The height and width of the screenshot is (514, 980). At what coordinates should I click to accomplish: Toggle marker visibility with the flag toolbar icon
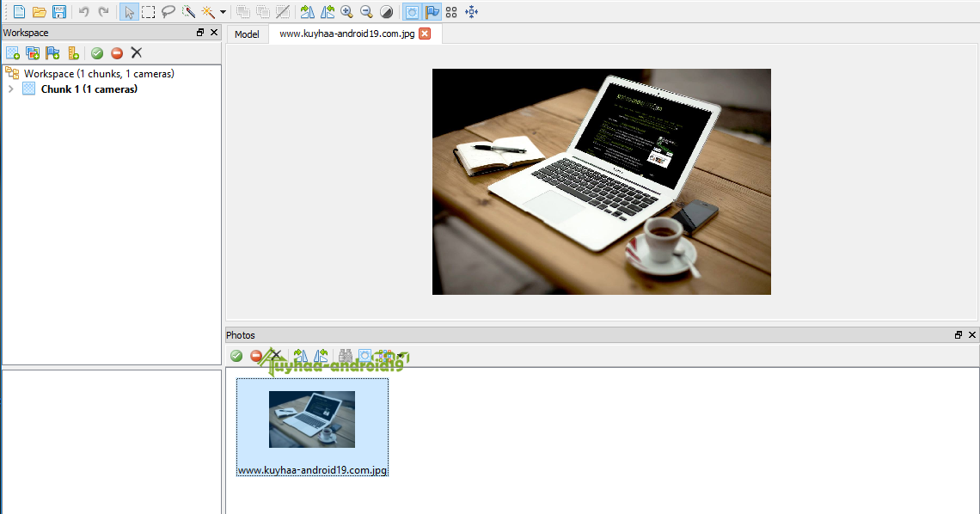point(432,11)
